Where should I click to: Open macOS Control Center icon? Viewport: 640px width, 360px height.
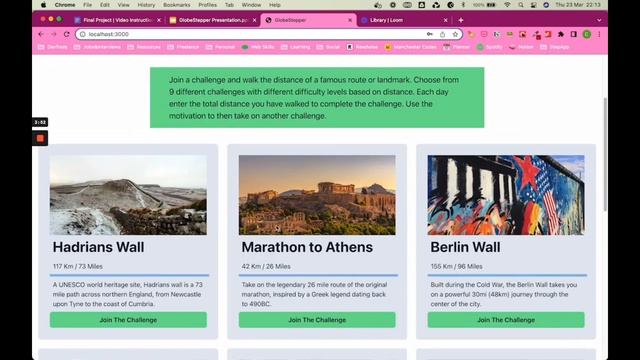point(533,5)
